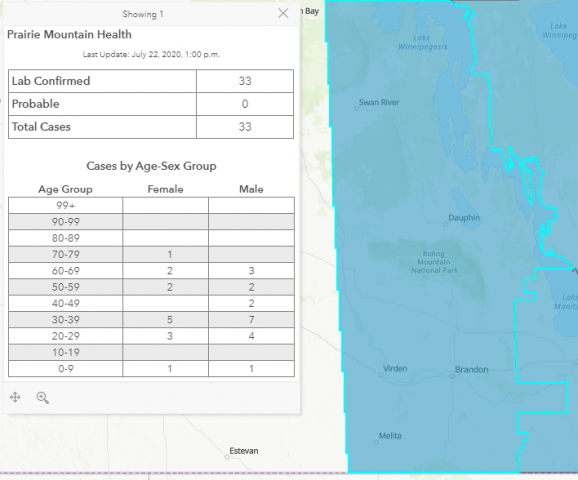Click the 80-89 age group cell
This screenshot has height=480, width=578.
pos(66,238)
